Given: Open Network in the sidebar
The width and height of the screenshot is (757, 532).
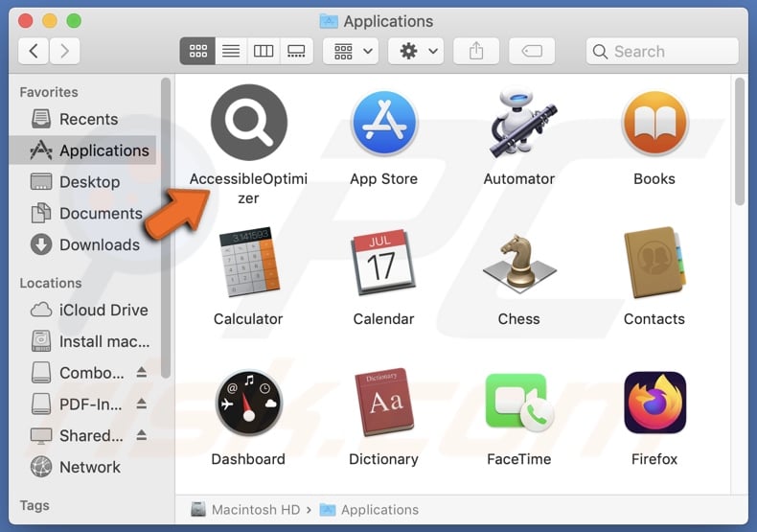Looking at the screenshot, I should [x=82, y=467].
